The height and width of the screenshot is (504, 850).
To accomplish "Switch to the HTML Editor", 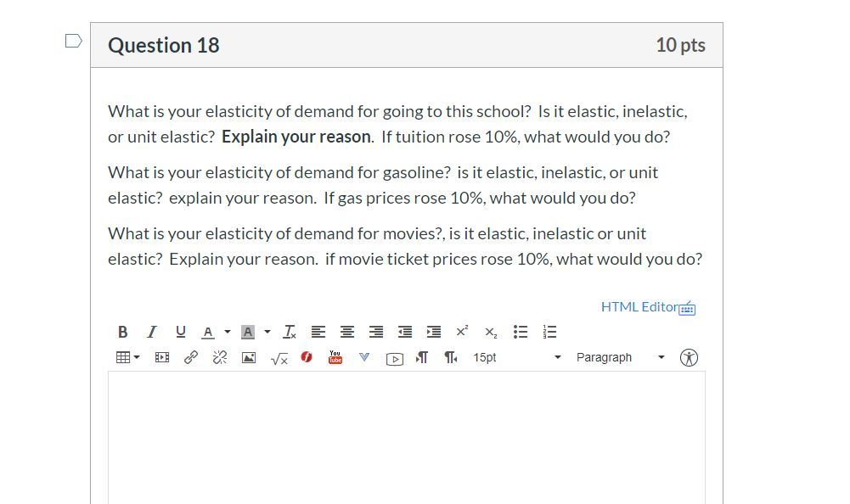I will [x=639, y=306].
